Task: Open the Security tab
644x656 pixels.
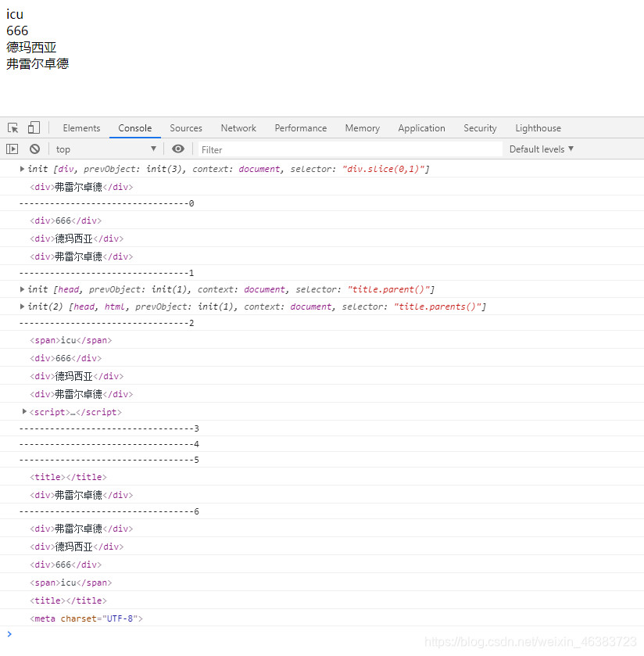Action: 480,128
